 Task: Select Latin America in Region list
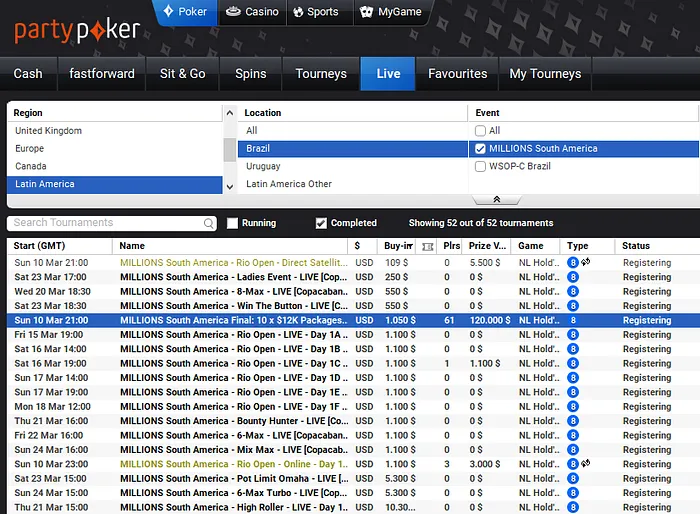(x=115, y=184)
